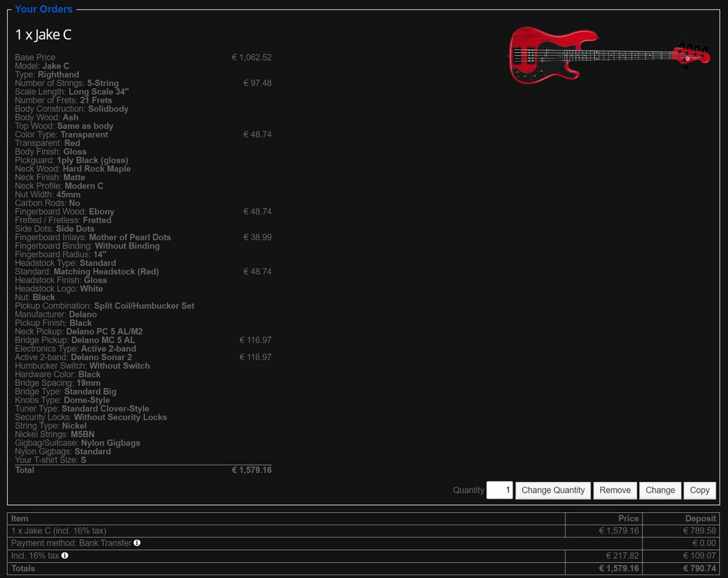Image resolution: width=728 pixels, height=578 pixels.
Task: Click the 'Humbucker Switch: Without Switch' row
Action: (82, 366)
